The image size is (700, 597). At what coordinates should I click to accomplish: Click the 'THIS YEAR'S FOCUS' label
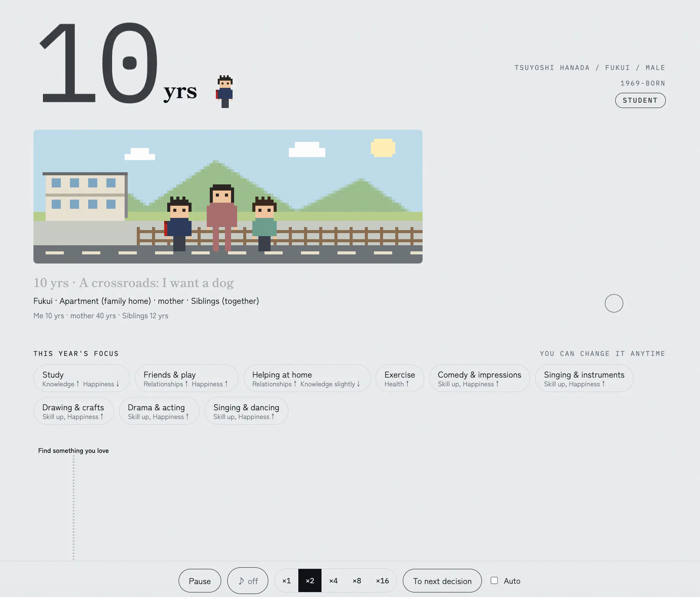click(x=76, y=354)
